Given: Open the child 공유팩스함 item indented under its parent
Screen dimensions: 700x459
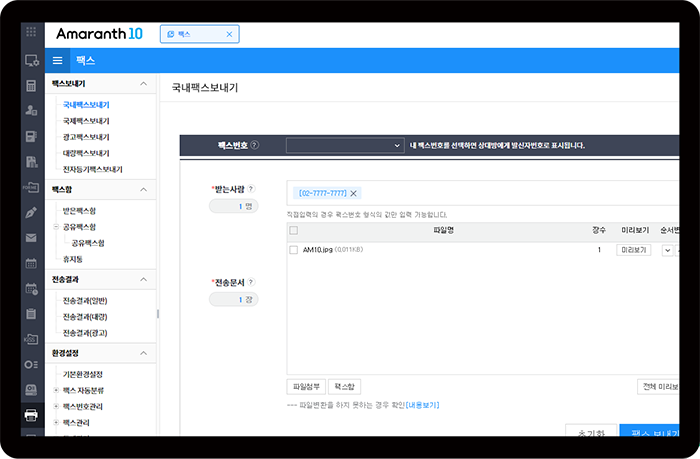Looking at the screenshot, I should coord(88,243).
